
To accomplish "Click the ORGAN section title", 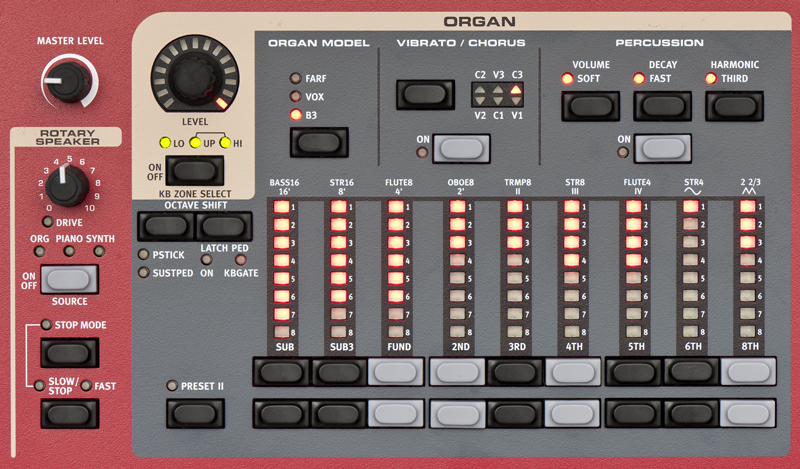I will (x=479, y=21).
